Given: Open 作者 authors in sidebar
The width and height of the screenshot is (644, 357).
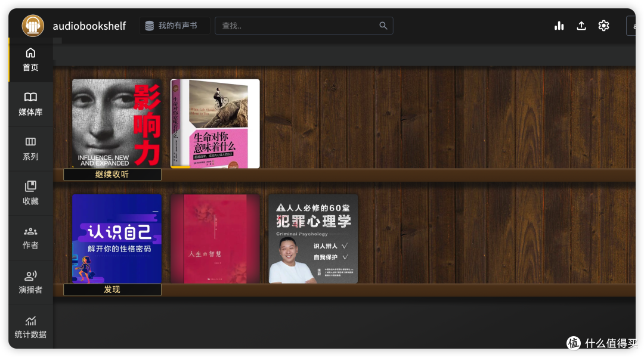Looking at the screenshot, I should pyautogui.click(x=31, y=238).
